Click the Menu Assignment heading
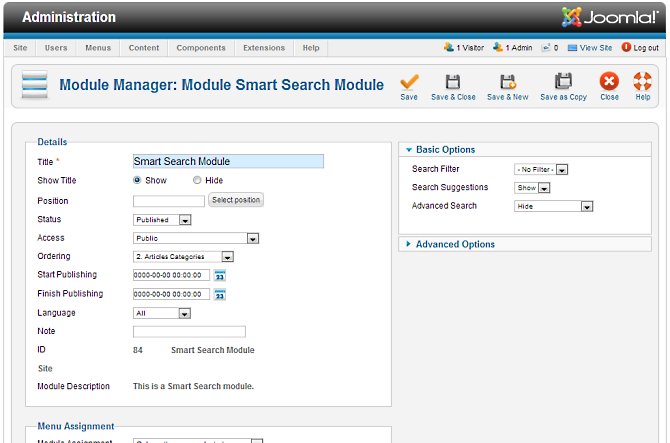Image resolution: width=670 pixels, height=443 pixels. [x=76, y=426]
